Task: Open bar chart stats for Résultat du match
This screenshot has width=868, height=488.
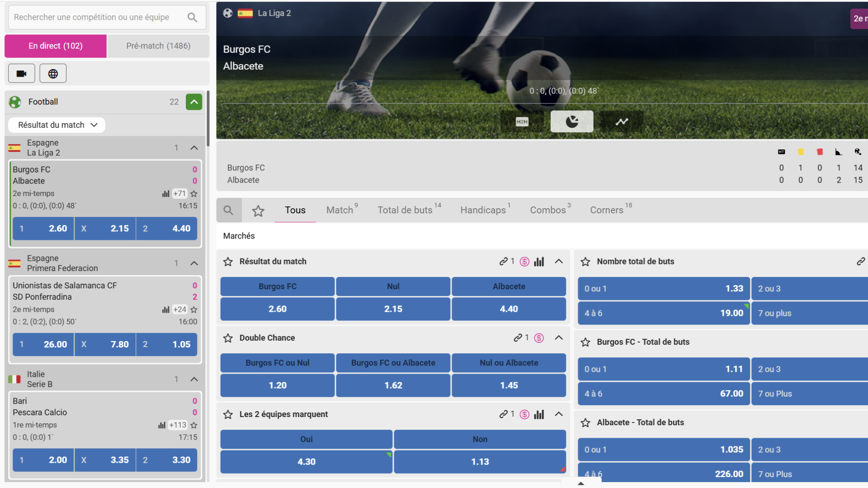Action: click(539, 262)
